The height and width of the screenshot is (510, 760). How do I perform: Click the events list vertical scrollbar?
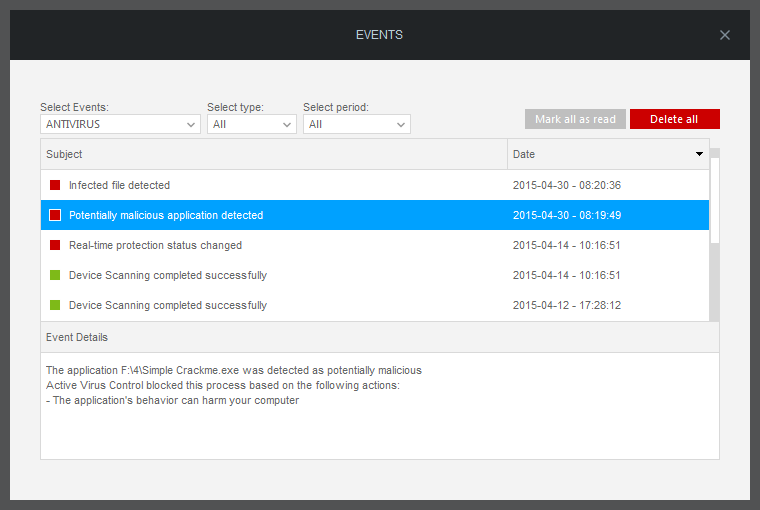click(x=714, y=200)
